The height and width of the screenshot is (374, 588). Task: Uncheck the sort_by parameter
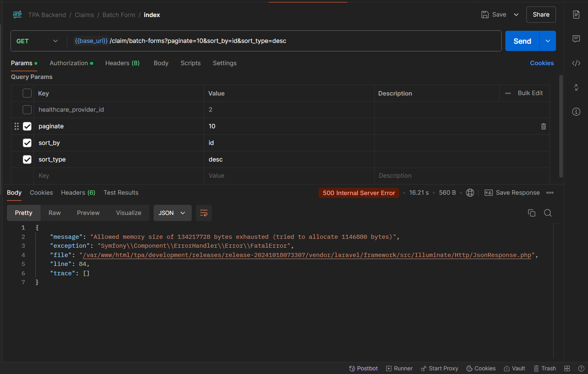(27, 143)
